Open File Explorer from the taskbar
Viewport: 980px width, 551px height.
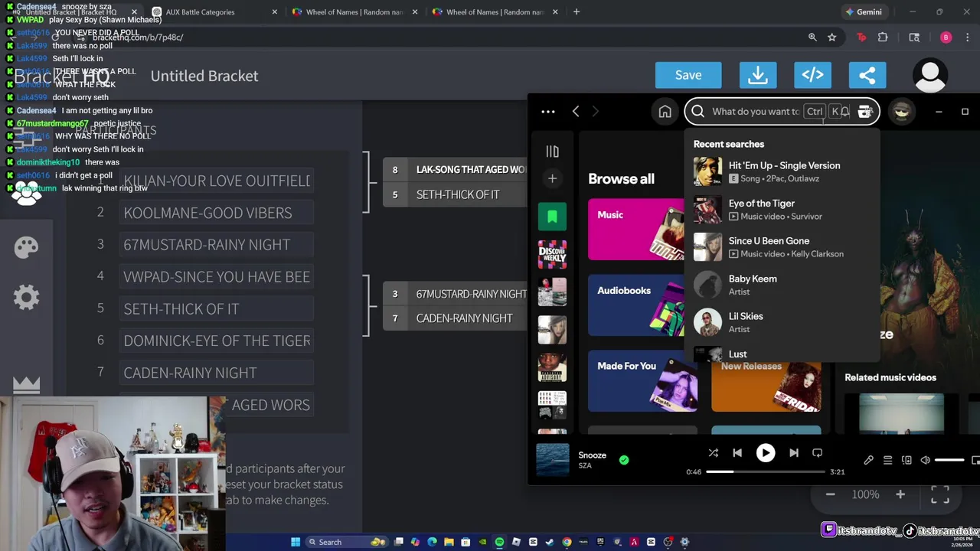click(x=449, y=542)
